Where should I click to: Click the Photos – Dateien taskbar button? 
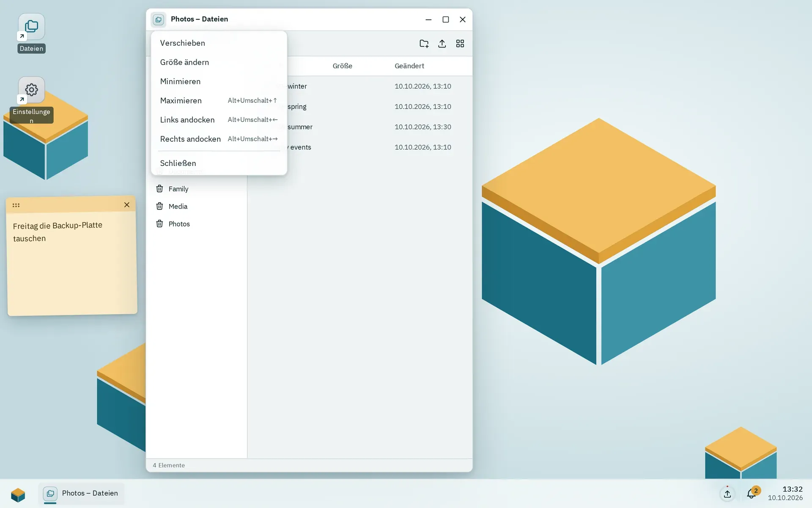click(x=82, y=494)
